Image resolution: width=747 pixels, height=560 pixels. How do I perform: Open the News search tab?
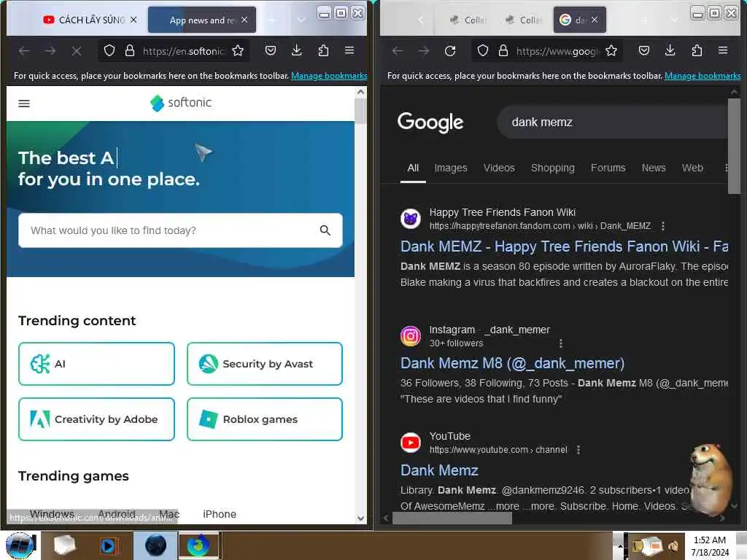coord(653,168)
